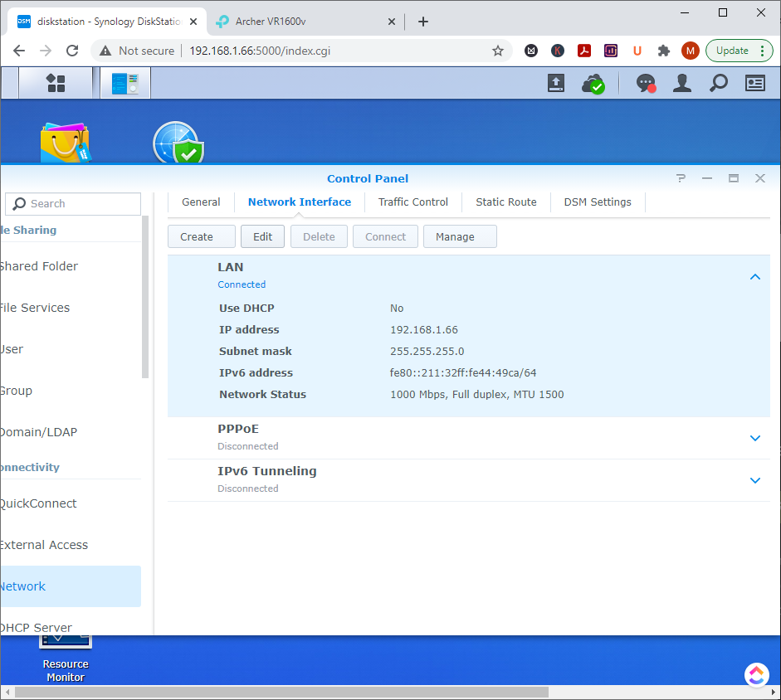Click the Edit button
Screen dimensions: 781x700
[x=262, y=236]
